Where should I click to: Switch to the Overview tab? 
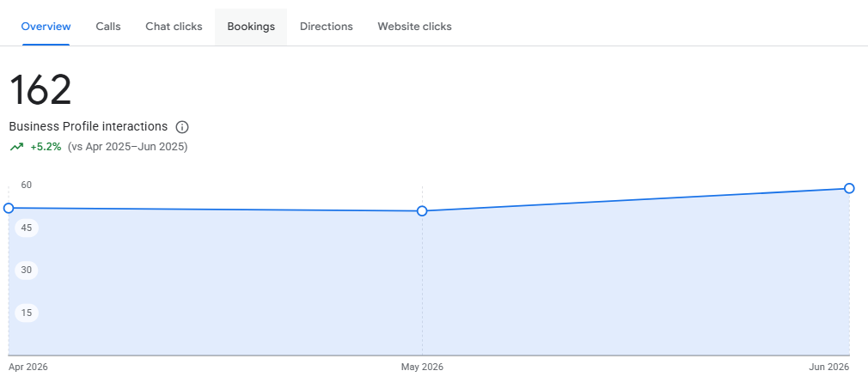tap(46, 27)
